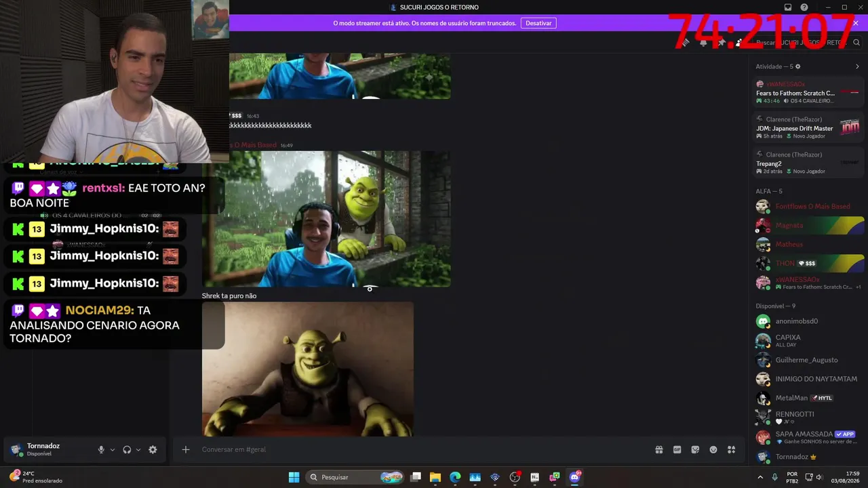The width and height of the screenshot is (868, 488).
Task: Open the apps launcher icon in chat bar
Action: tap(731, 449)
